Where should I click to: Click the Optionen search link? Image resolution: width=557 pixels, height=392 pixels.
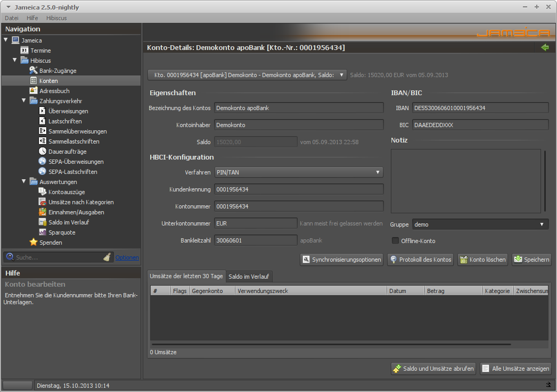(127, 257)
